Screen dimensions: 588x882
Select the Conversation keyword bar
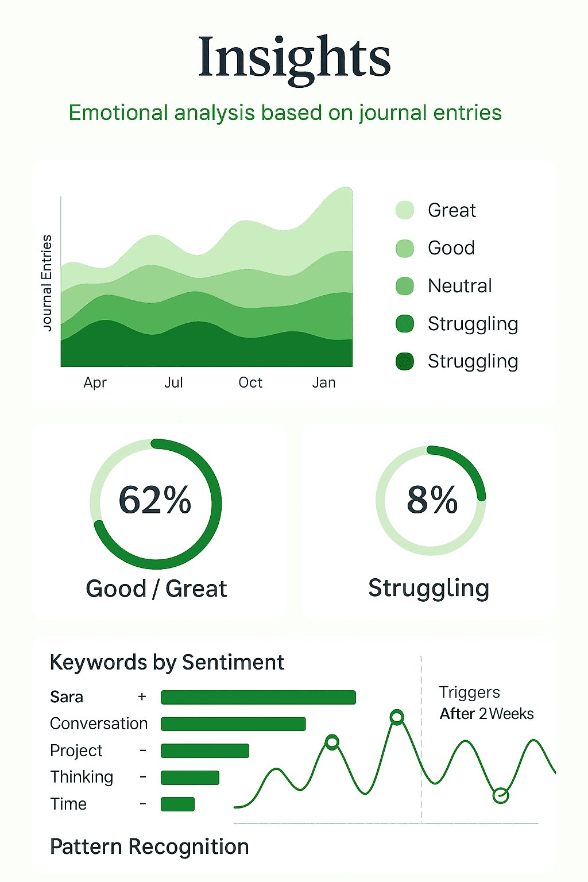coord(233,724)
